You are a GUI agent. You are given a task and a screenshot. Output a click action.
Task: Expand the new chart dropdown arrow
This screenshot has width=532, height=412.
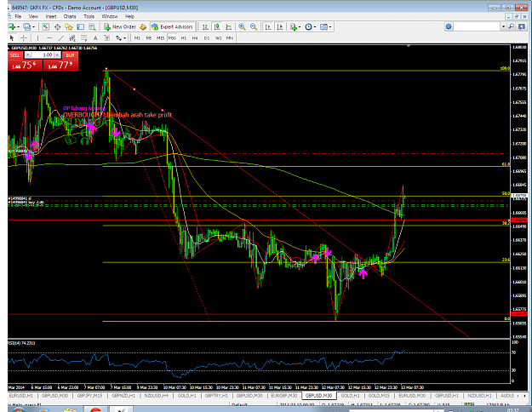point(19,26)
